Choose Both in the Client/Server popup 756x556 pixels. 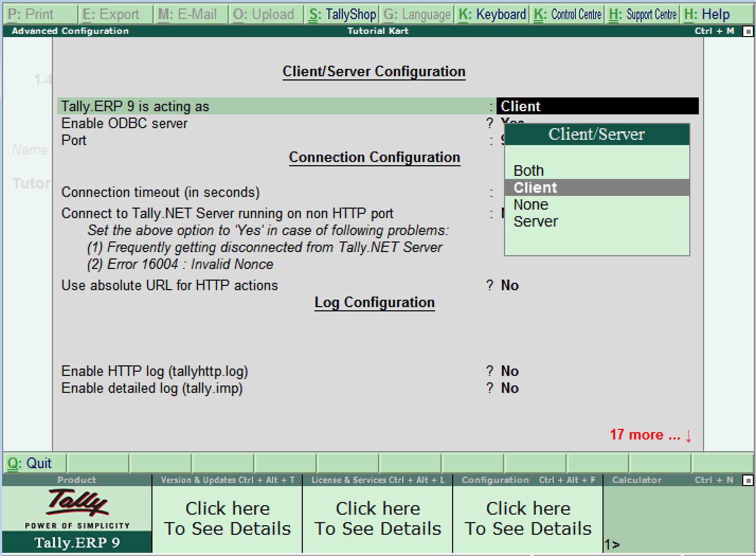tap(528, 170)
